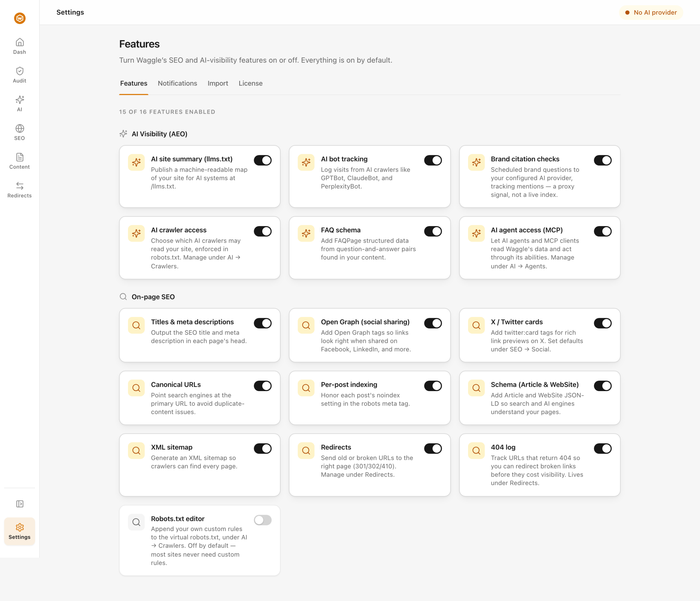Click the 404 log card icon
This screenshot has height=601, width=700.
coord(476,450)
